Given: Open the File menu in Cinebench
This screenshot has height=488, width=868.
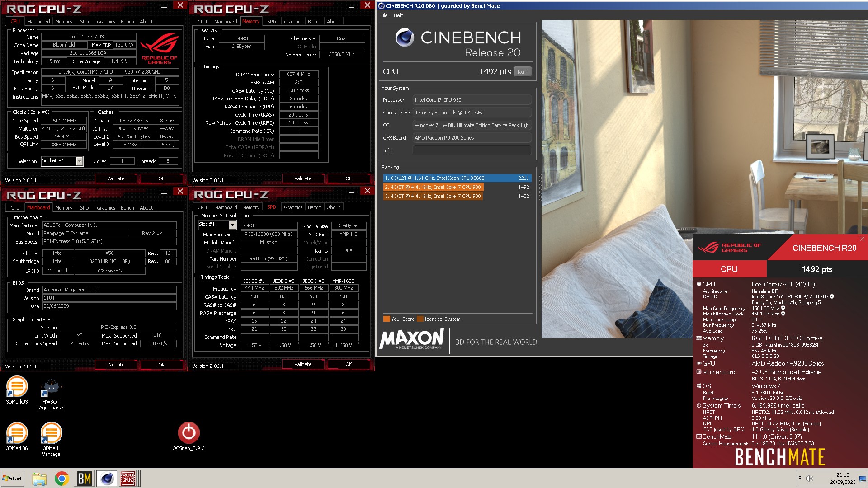Looking at the screenshot, I should point(384,15).
